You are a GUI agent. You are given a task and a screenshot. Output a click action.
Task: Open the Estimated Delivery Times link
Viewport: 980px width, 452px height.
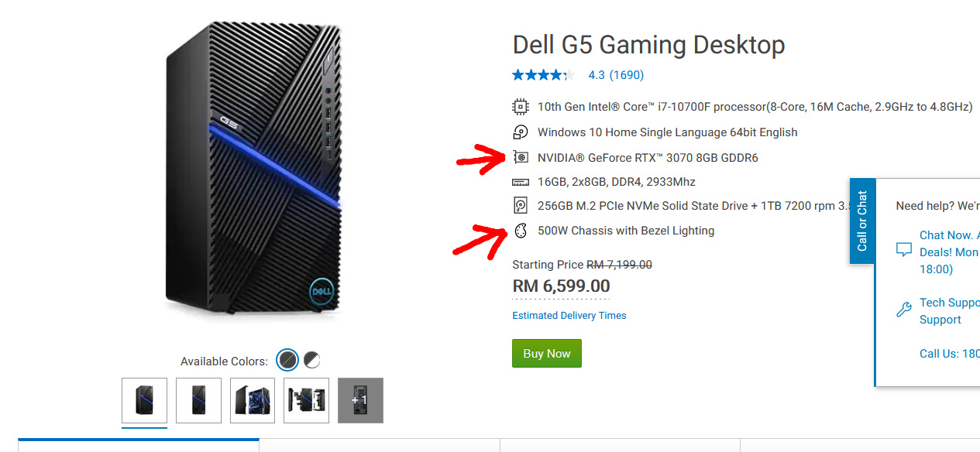pos(569,316)
